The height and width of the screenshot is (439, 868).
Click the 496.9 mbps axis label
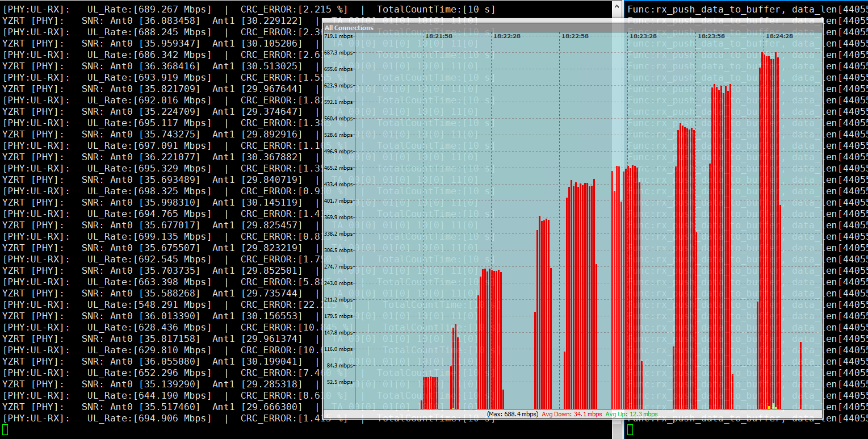click(x=338, y=151)
